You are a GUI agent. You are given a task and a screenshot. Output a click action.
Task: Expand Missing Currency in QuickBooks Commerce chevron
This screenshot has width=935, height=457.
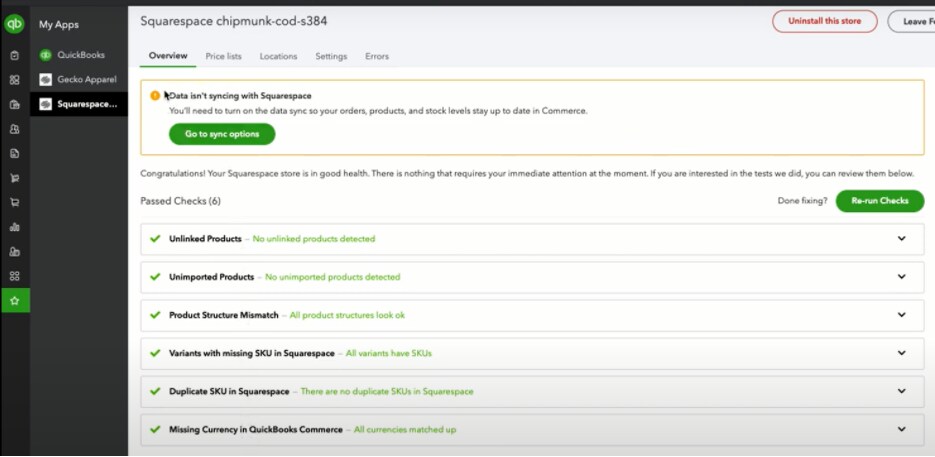click(x=902, y=429)
